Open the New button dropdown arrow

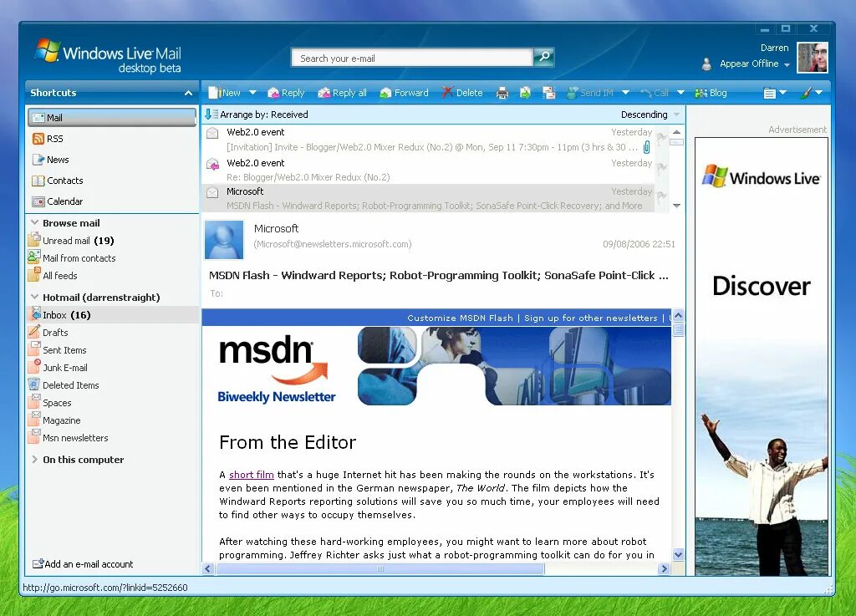tap(252, 93)
